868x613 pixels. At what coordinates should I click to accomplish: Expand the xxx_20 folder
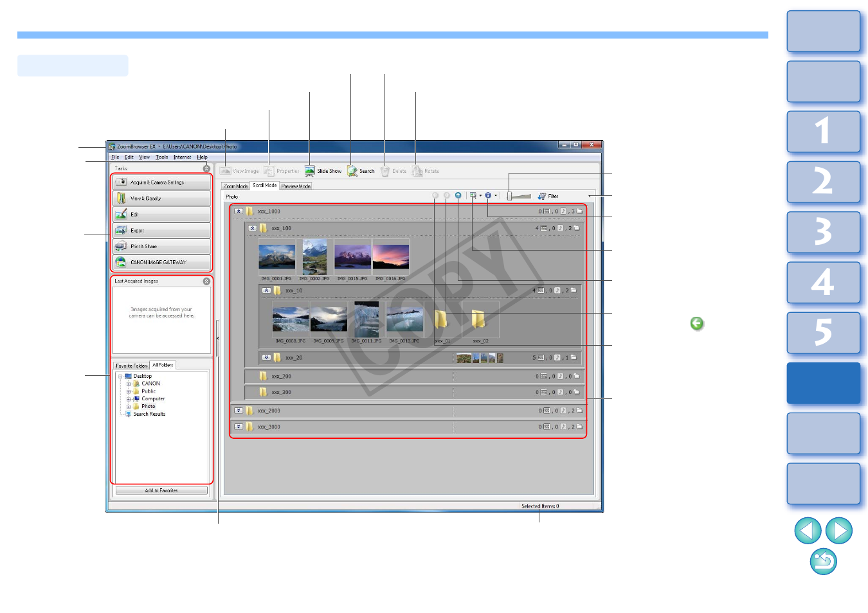click(266, 357)
